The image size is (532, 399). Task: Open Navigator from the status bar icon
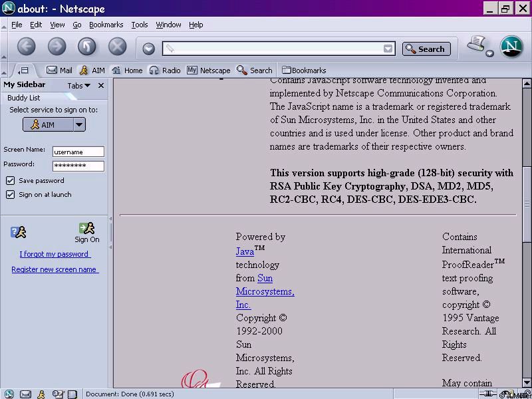click(9, 394)
